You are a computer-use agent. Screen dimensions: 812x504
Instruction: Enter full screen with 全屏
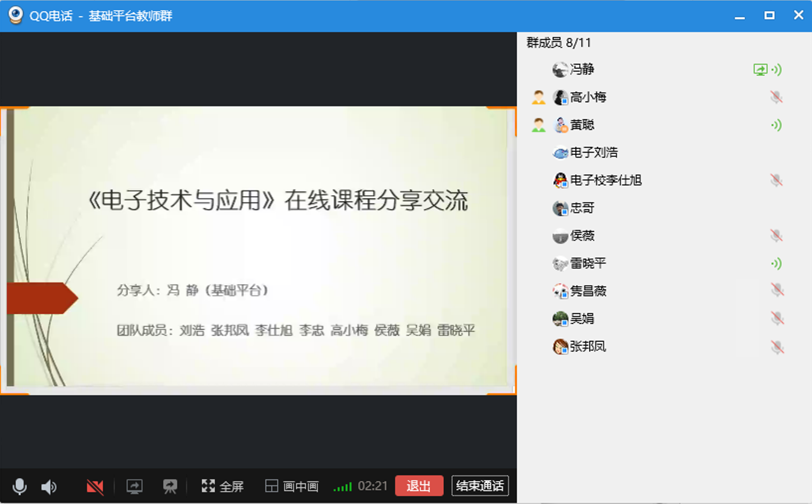223,486
